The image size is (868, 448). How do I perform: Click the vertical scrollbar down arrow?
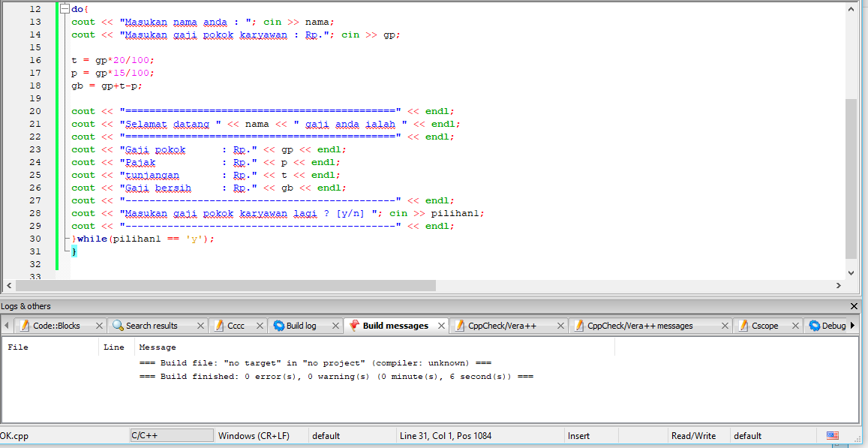point(850,272)
